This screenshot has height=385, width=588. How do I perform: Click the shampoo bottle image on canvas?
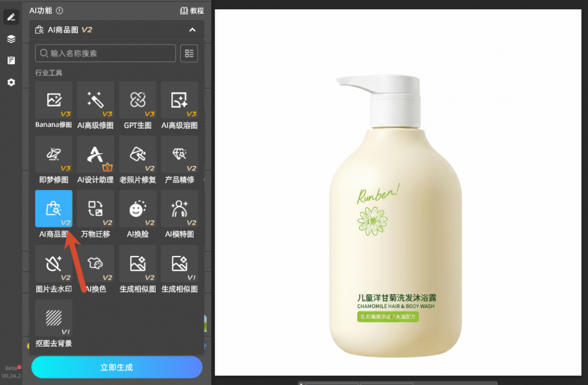[395, 216]
